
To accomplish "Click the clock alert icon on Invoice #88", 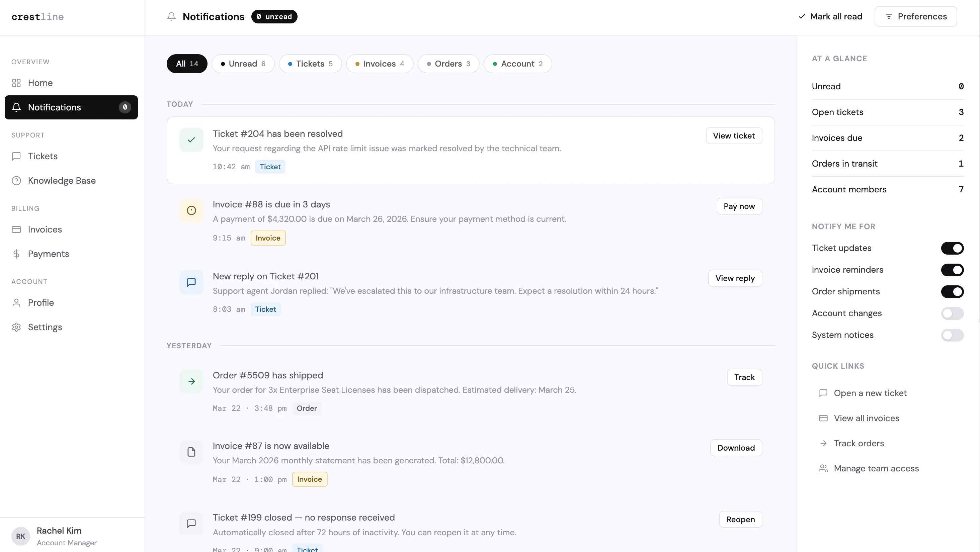I will pyautogui.click(x=191, y=210).
